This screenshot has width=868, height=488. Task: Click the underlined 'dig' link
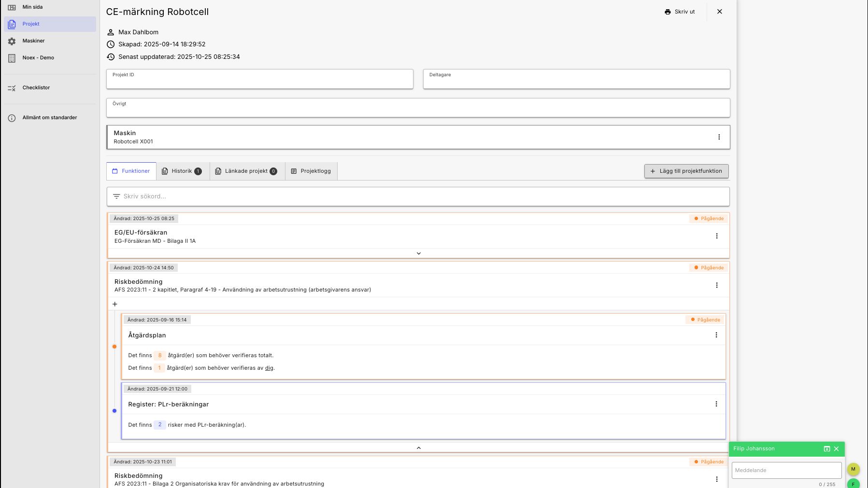[269, 368]
